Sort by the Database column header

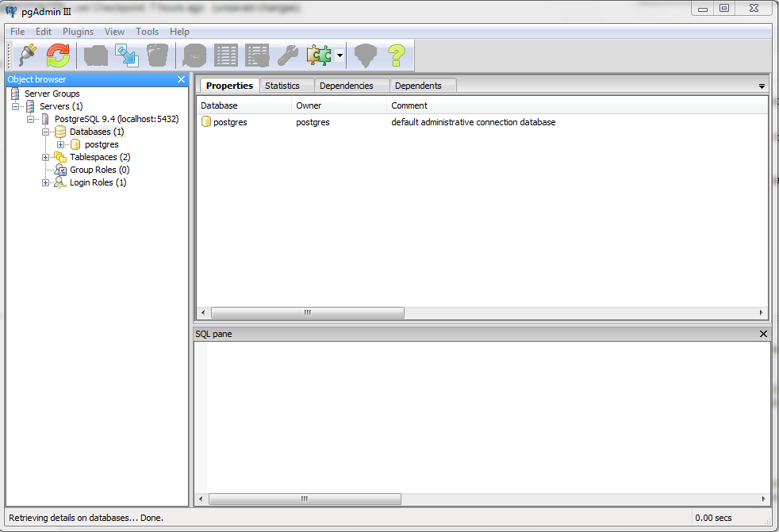pyautogui.click(x=244, y=105)
